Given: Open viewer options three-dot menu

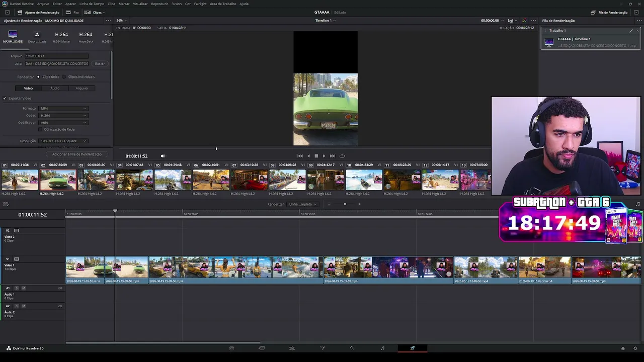Looking at the screenshot, I should point(534,21).
